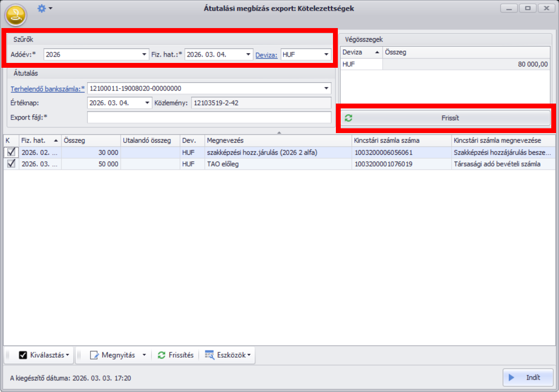Open the Eszközök tools menu
Viewport: 559px width, 392px height.
[x=227, y=355]
